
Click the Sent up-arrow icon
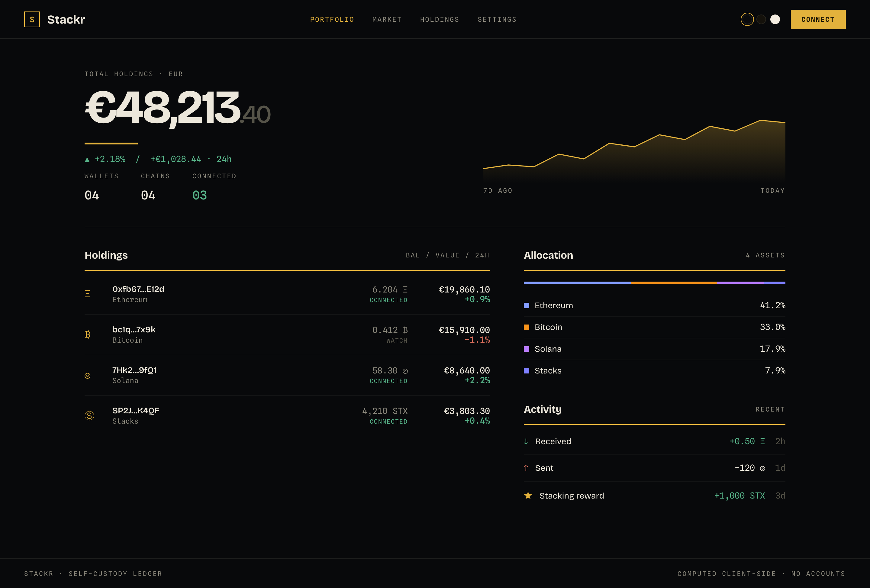click(526, 468)
